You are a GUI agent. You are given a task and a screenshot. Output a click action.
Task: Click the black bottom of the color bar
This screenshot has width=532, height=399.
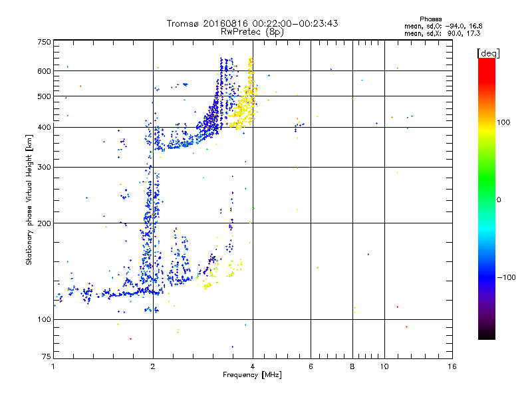click(487, 333)
